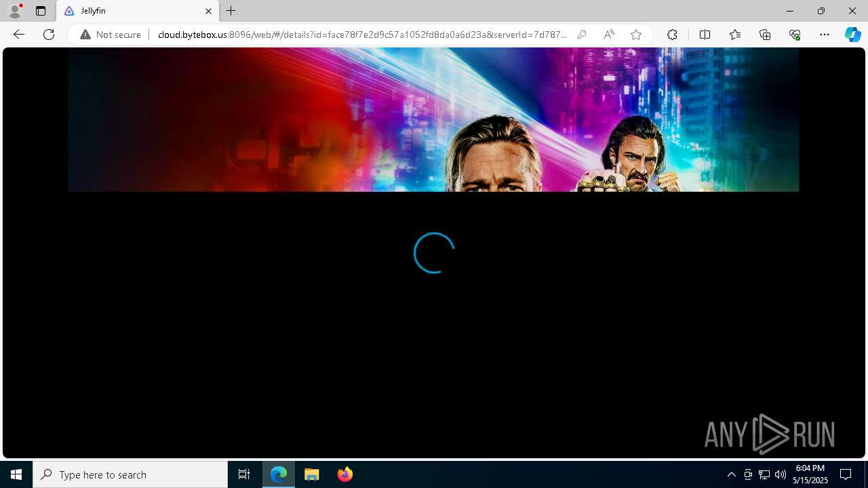The width and height of the screenshot is (868, 488).
Task: Focus the taskbar search box
Action: pyautogui.click(x=130, y=474)
